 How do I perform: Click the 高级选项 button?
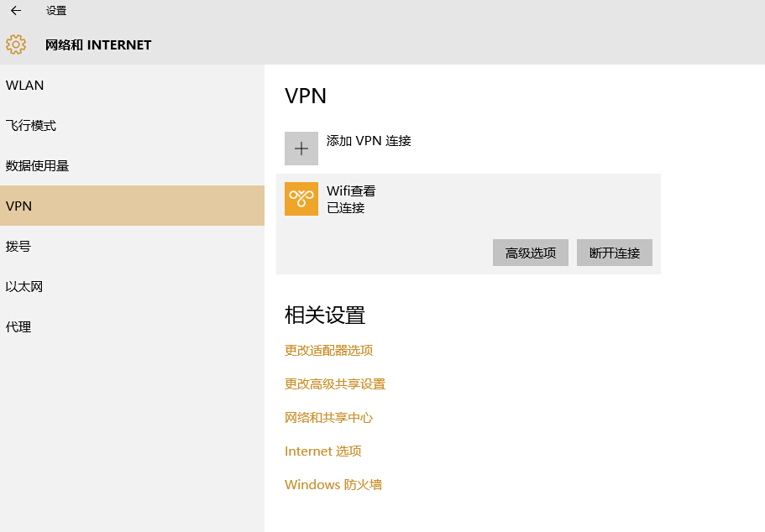[x=531, y=253]
